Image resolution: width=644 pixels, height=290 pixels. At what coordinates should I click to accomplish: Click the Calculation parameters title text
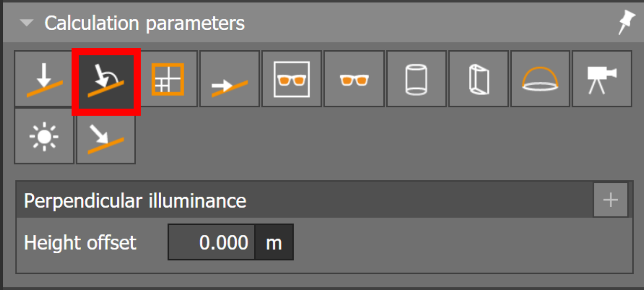pyautogui.click(x=144, y=23)
